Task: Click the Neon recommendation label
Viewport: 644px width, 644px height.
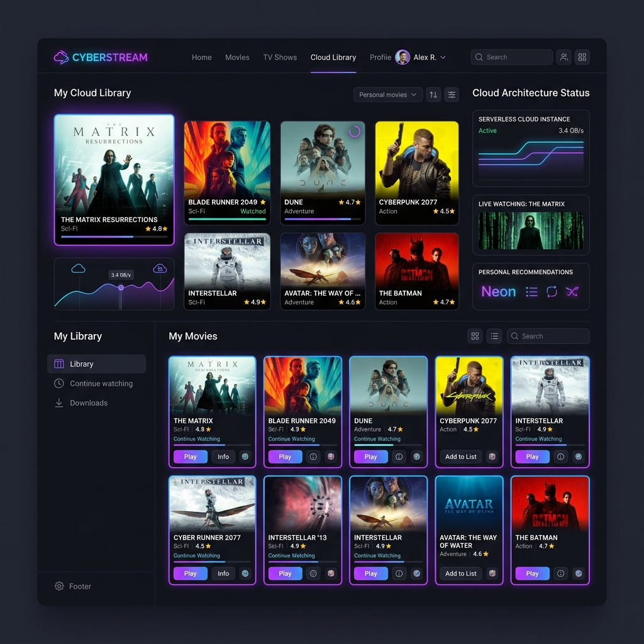Action: click(x=498, y=292)
